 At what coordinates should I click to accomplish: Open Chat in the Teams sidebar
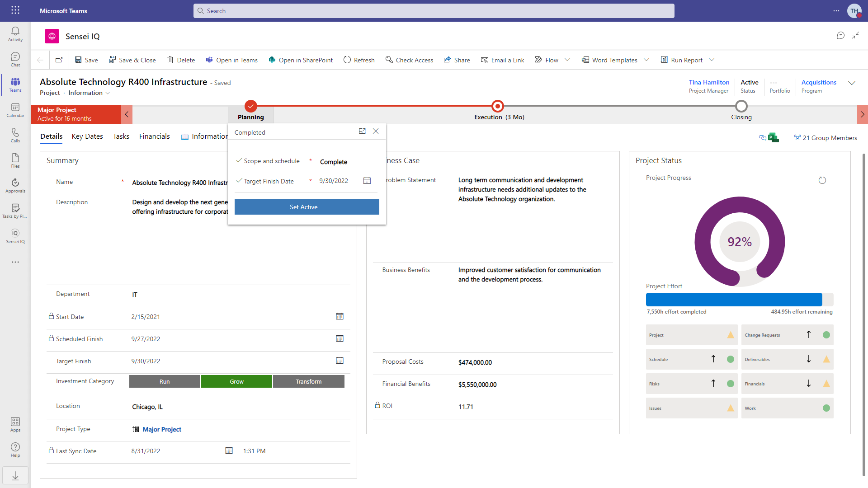click(15, 59)
